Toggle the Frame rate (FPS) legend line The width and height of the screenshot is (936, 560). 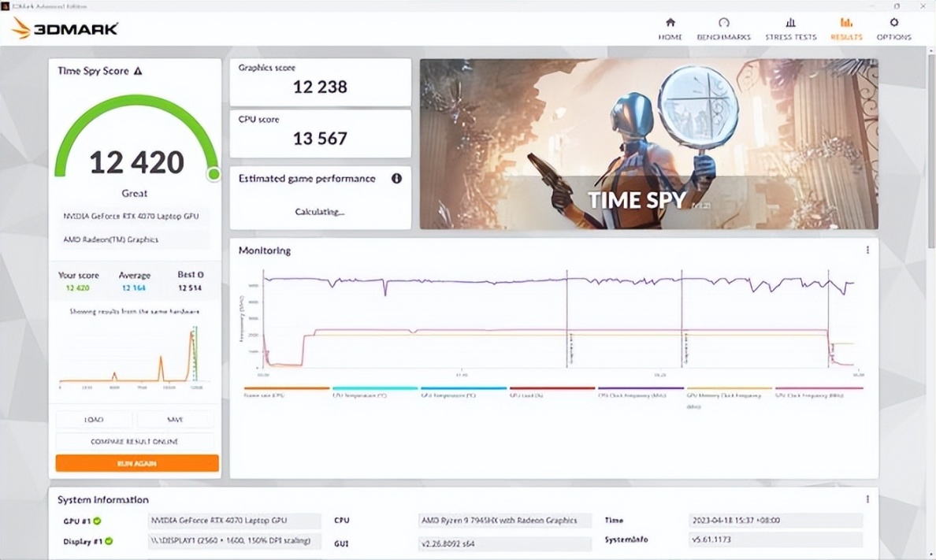coord(286,391)
